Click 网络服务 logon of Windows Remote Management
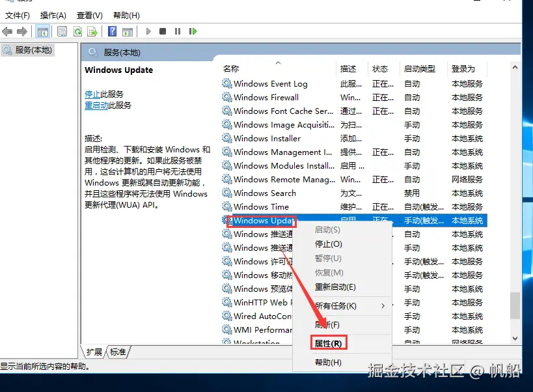This screenshot has height=392, width=533. (x=467, y=180)
